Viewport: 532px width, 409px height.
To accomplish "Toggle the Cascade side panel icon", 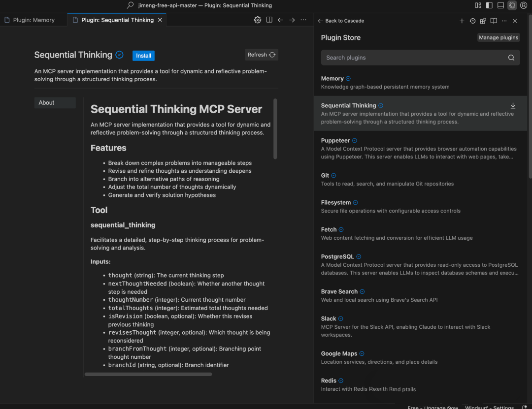I will pyautogui.click(x=512, y=5).
